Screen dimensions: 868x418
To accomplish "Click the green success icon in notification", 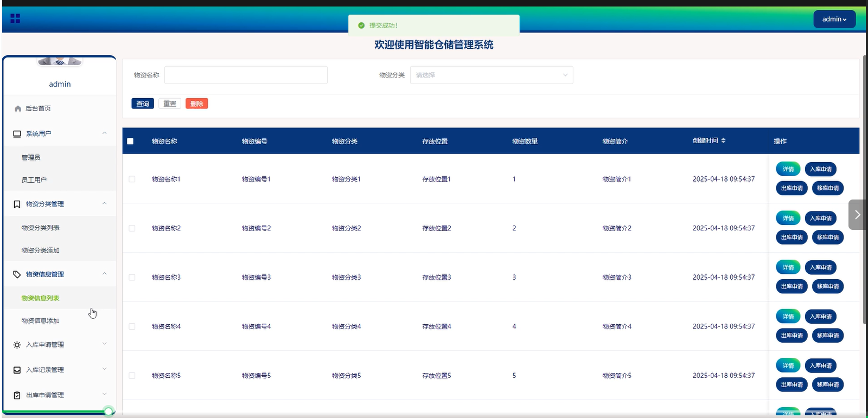I will (361, 25).
